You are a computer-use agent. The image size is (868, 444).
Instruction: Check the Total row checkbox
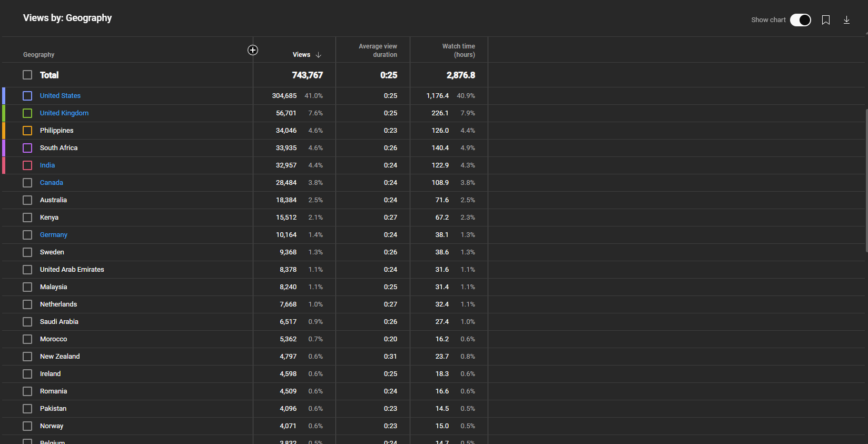click(x=27, y=75)
